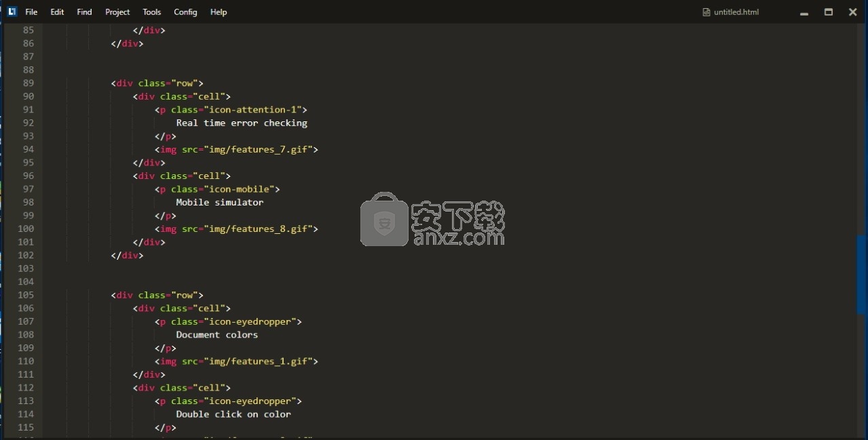Click the "row" class value on line 89

pyautogui.click(x=185, y=83)
